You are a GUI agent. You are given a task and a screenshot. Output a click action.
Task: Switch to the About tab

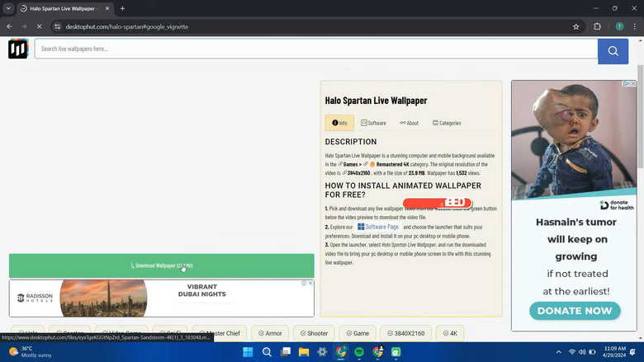point(410,123)
